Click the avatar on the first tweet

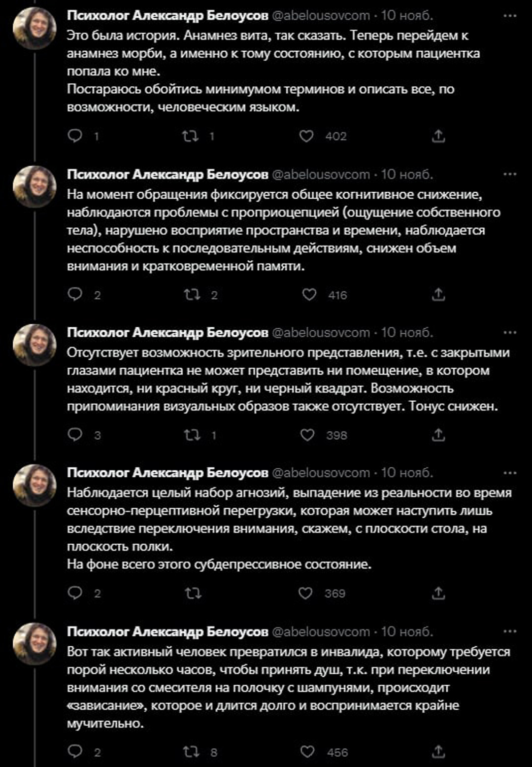pos(34,28)
